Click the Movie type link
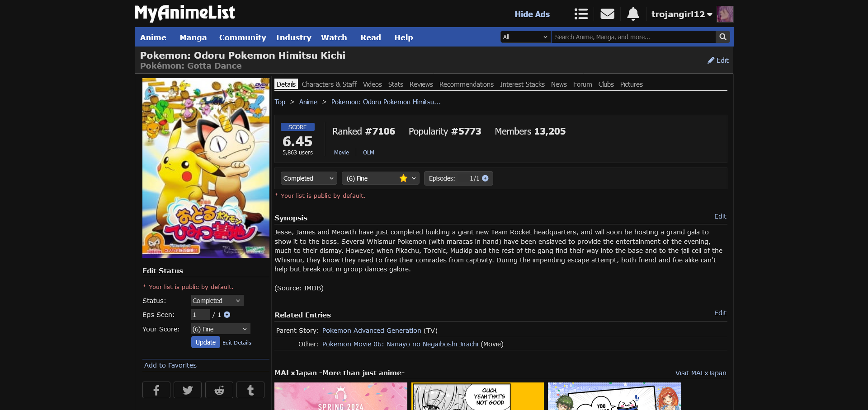868x410 pixels. pyautogui.click(x=341, y=153)
